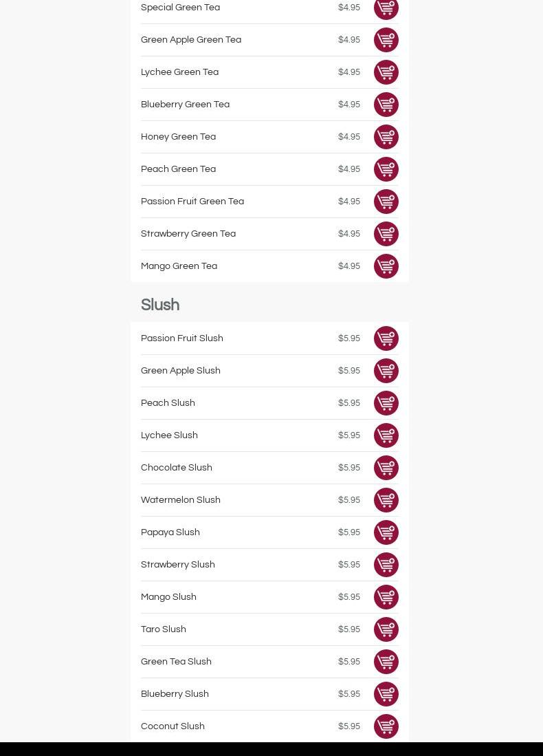Open the Strawberry Green Tea item
The width and height of the screenshot is (543, 756).
click(x=188, y=234)
